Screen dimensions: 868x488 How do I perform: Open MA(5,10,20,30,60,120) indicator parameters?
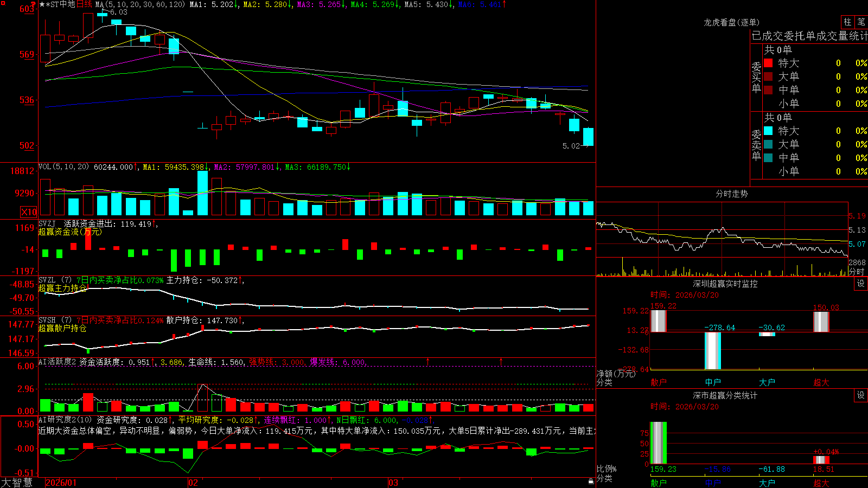(x=140, y=4)
